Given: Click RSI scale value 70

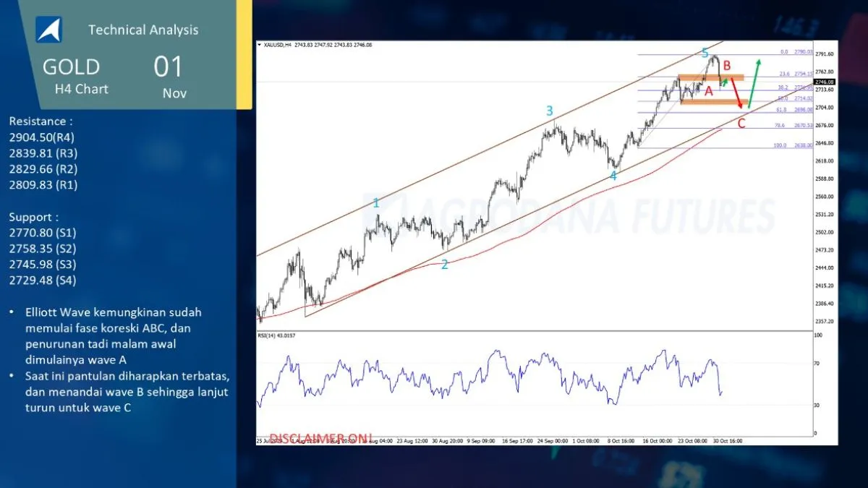Looking at the screenshot, I should tap(817, 364).
